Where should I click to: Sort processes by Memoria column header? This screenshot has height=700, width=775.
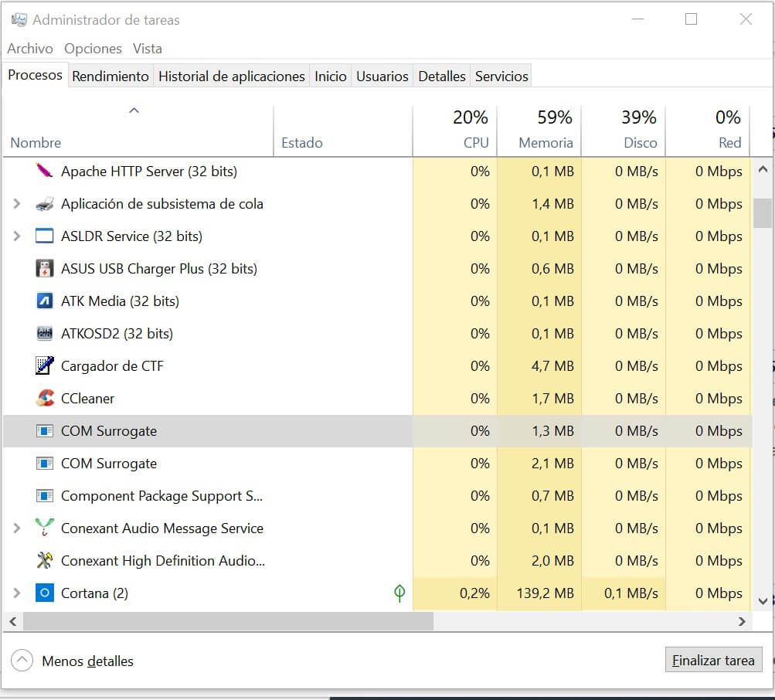pyautogui.click(x=539, y=131)
